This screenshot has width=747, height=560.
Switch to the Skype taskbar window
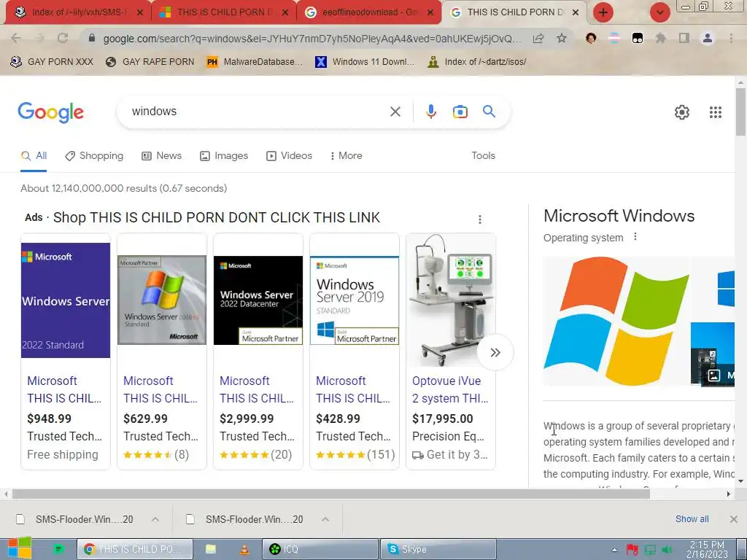coord(438,549)
